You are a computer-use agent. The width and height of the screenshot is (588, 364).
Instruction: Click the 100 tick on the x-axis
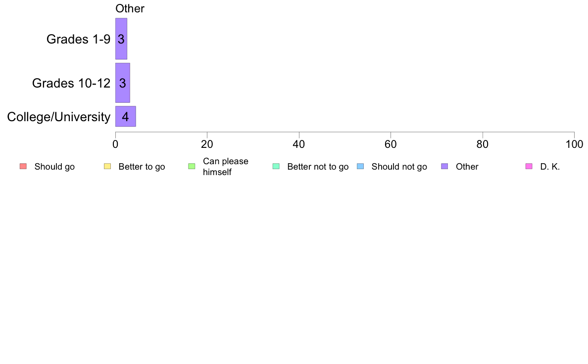(574, 144)
